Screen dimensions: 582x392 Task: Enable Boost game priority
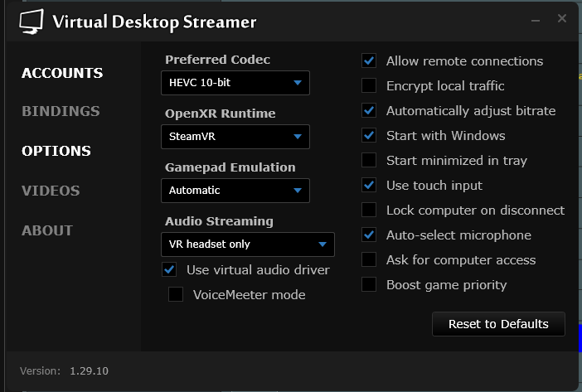coord(369,284)
